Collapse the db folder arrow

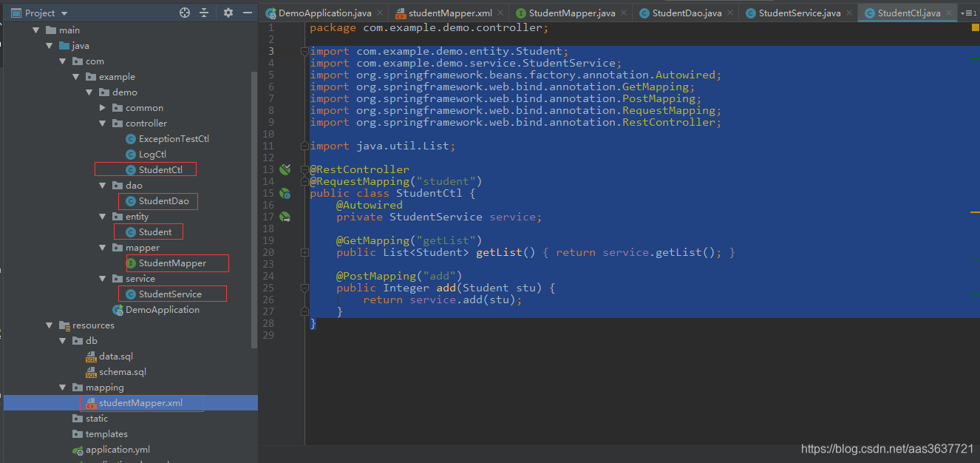(x=63, y=341)
